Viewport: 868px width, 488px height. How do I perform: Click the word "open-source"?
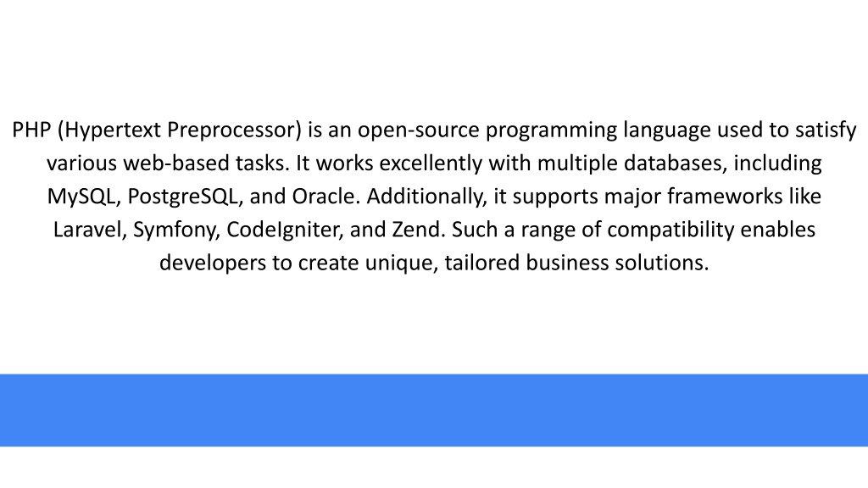coord(419,131)
